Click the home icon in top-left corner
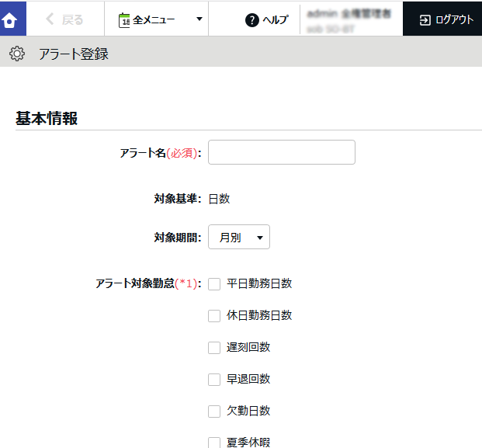This screenshot has width=482, height=448. pyautogui.click(x=12, y=19)
